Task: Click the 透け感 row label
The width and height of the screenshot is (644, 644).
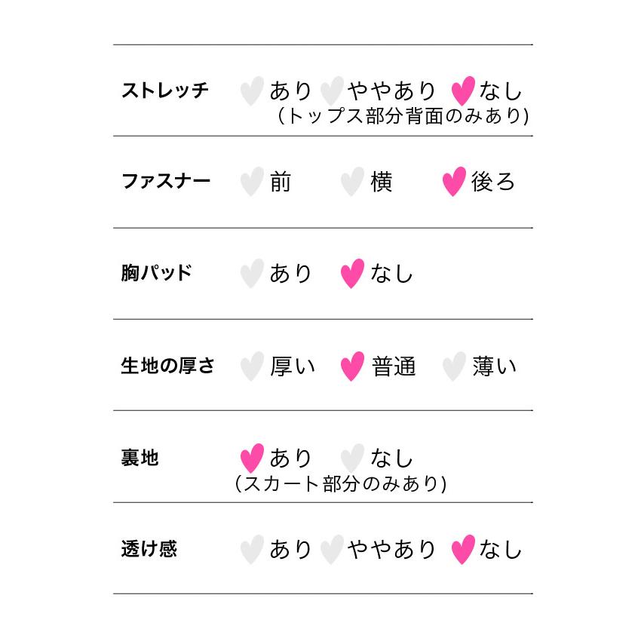Action: click(149, 549)
